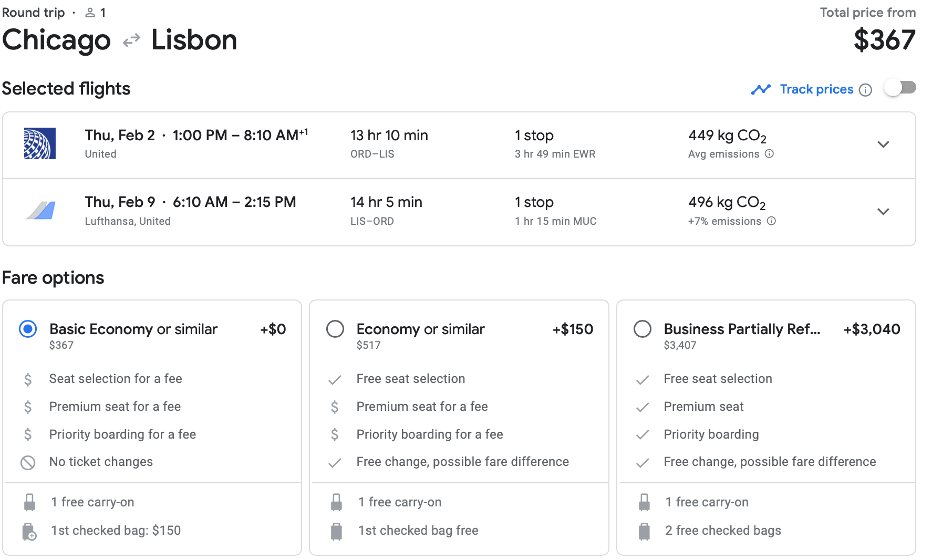Click info icon beside +7% emissions
The height and width of the screenshot is (560, 932).
pyautogui.click(x=771, y=221)
